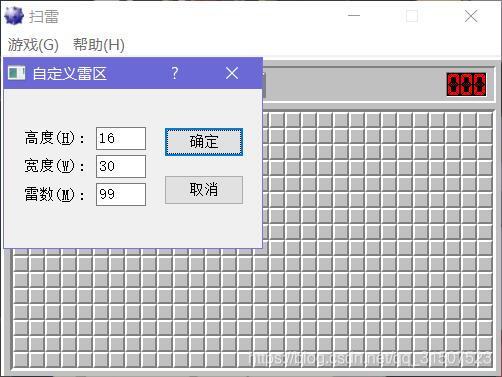Reveal the bottom-left tile of minefield
Image resolution: width=502 pixels, height=377 pixels.
click(x=21, y=361)
